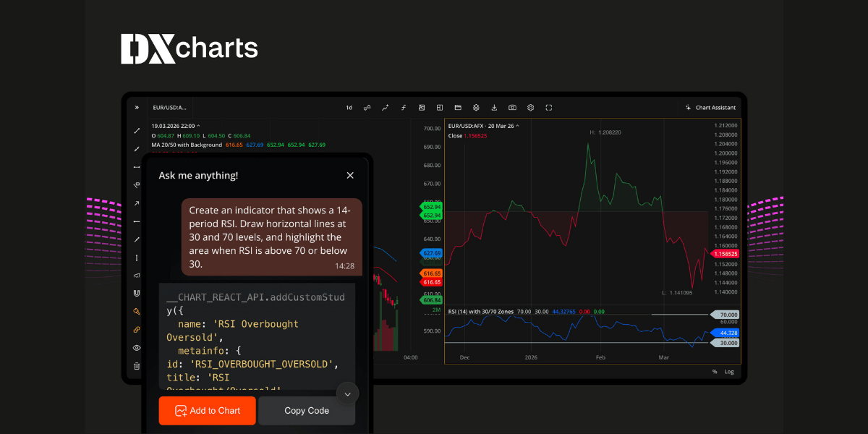
Task: Click the green 606.84 price label
Action: click(432, 300)
